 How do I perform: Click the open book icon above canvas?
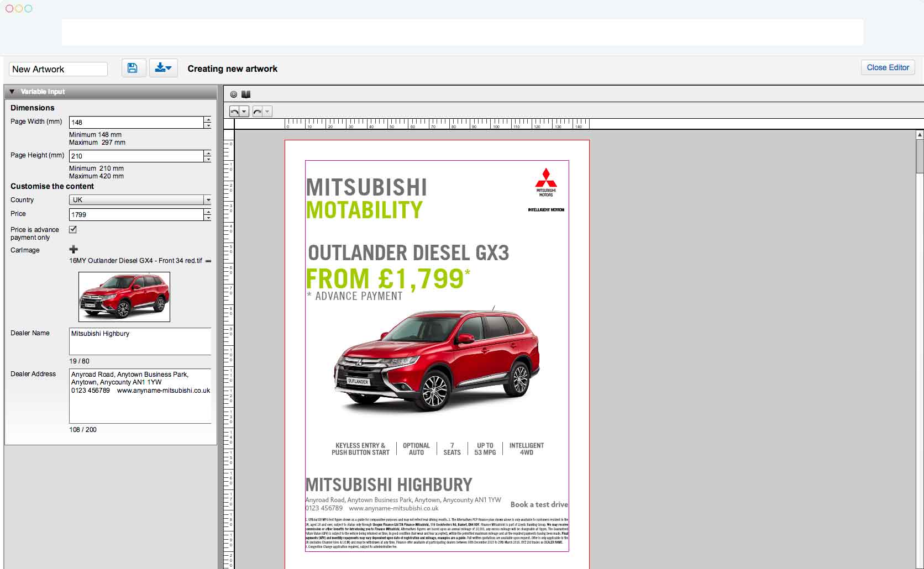246,94
